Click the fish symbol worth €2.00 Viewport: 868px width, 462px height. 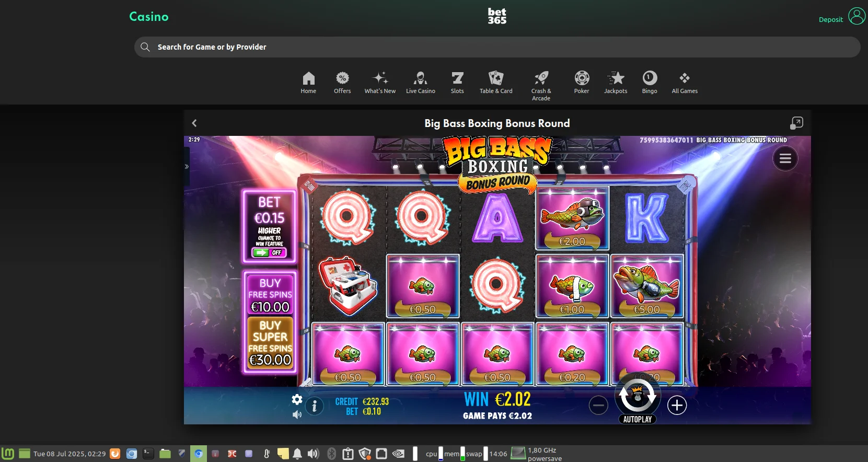pyautogui.click(x=572, y=217)
